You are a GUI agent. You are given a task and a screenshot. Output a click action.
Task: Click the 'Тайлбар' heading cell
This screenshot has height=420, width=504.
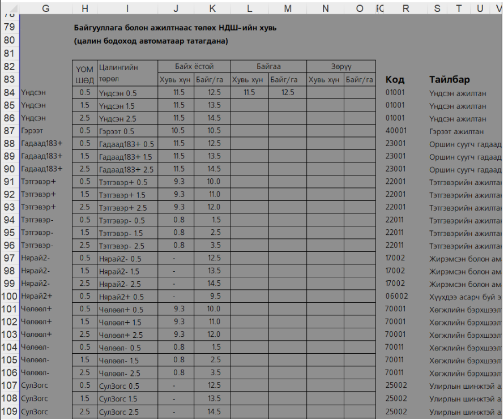[x=449, y=79]
